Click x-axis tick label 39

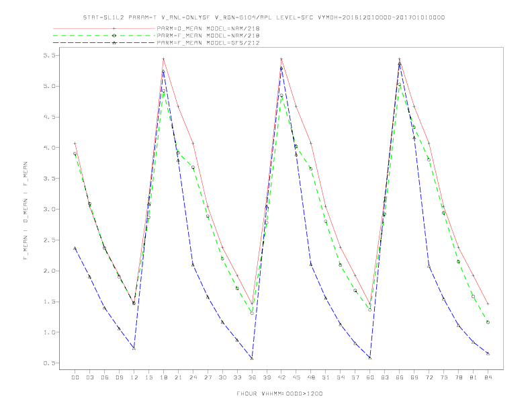click(x=267, y=377)
